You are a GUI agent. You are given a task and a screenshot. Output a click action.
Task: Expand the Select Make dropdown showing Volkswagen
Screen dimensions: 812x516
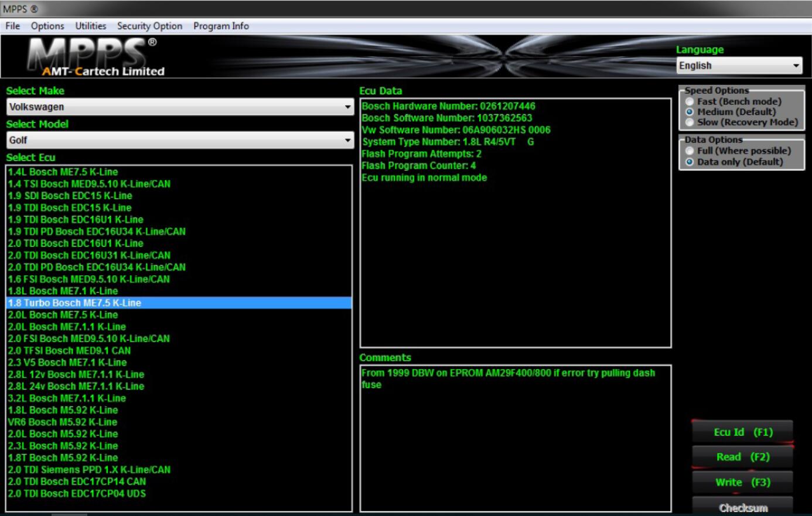tap(180, 107)
